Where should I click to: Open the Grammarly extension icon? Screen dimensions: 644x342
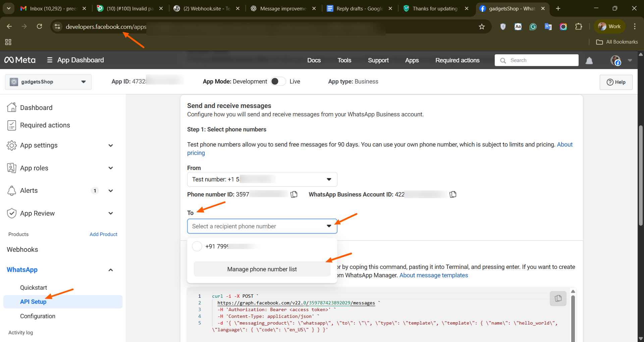pyautogui.click(x=533, y=26)
